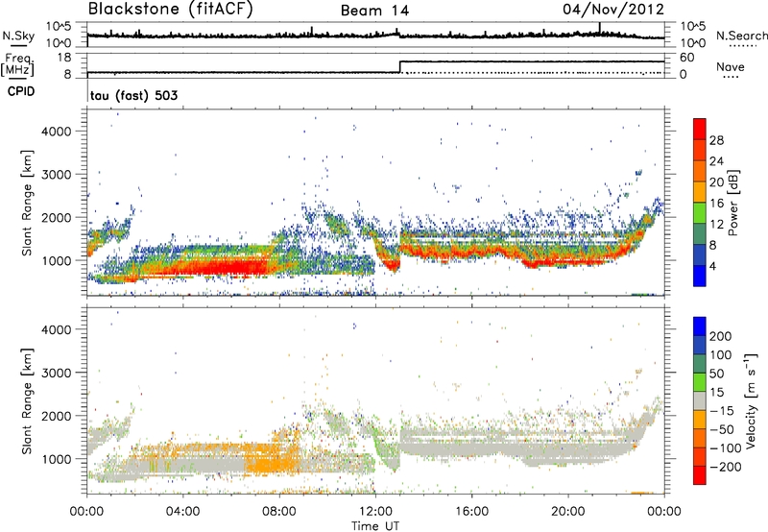768x532 pixels.
Task: Click the "16:00" time tick label
Action: pyautogui.click(x=471, y=512)
